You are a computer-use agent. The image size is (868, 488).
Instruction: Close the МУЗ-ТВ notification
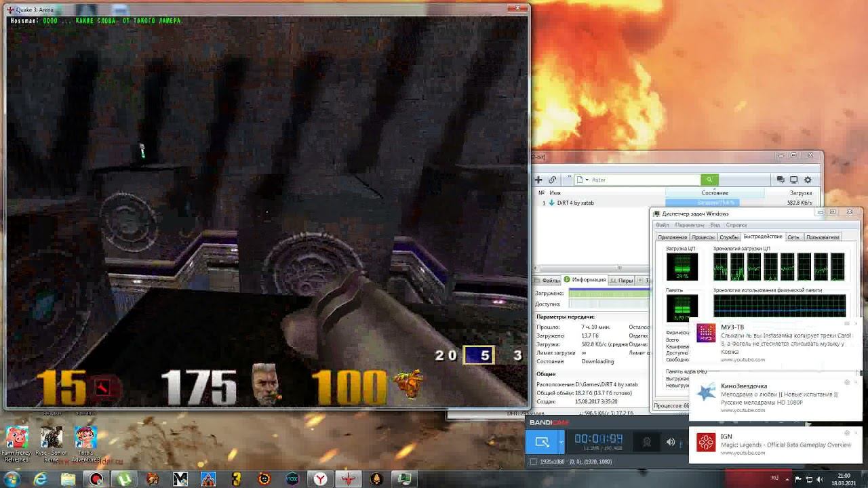856,324
